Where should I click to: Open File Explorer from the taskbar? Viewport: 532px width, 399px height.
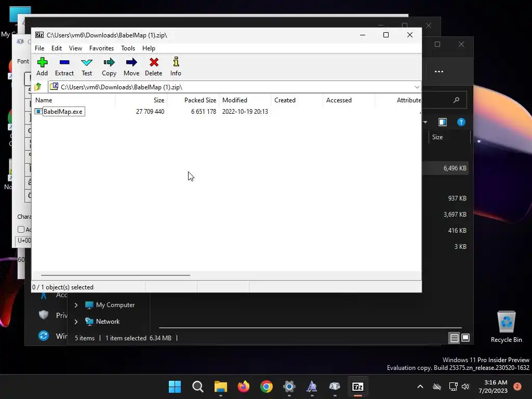coord(220,387)
